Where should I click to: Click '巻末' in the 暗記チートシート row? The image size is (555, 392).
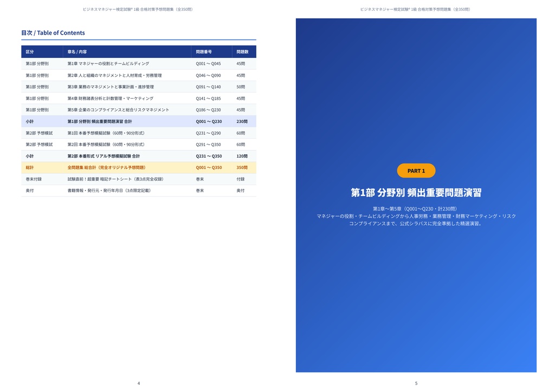pos(200,179)
